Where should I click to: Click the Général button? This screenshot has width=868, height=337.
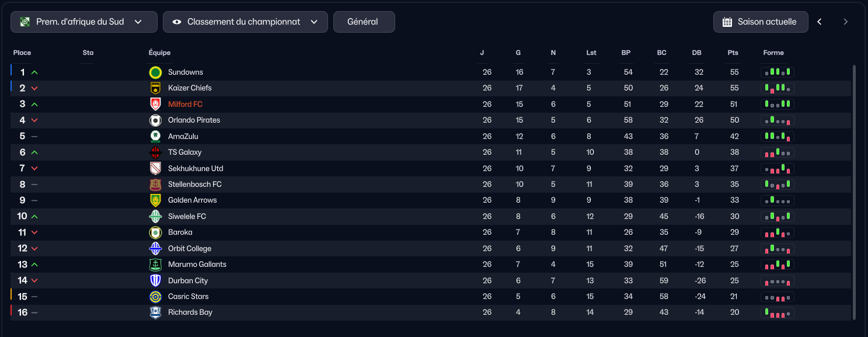[x=364, y=22]
